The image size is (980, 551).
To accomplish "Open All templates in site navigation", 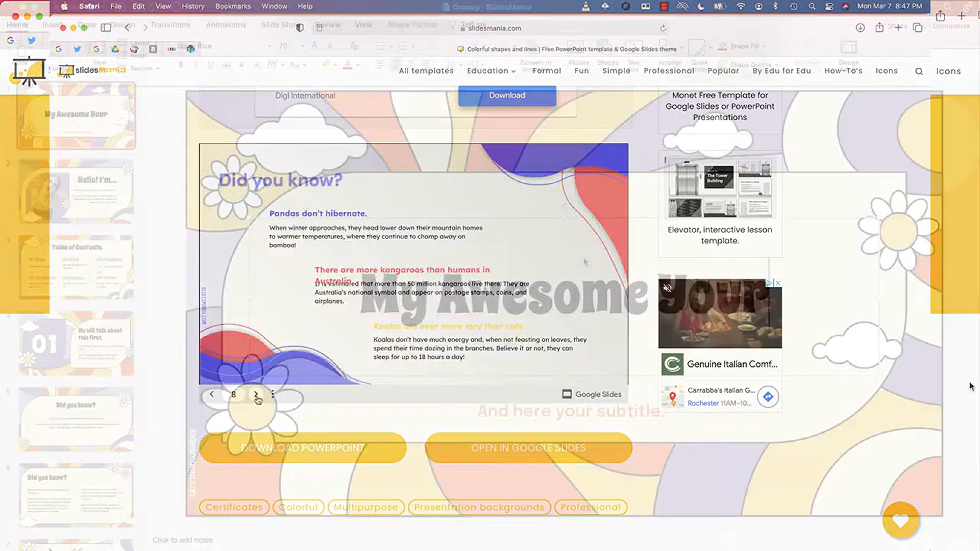I will (x=426, y=71).
